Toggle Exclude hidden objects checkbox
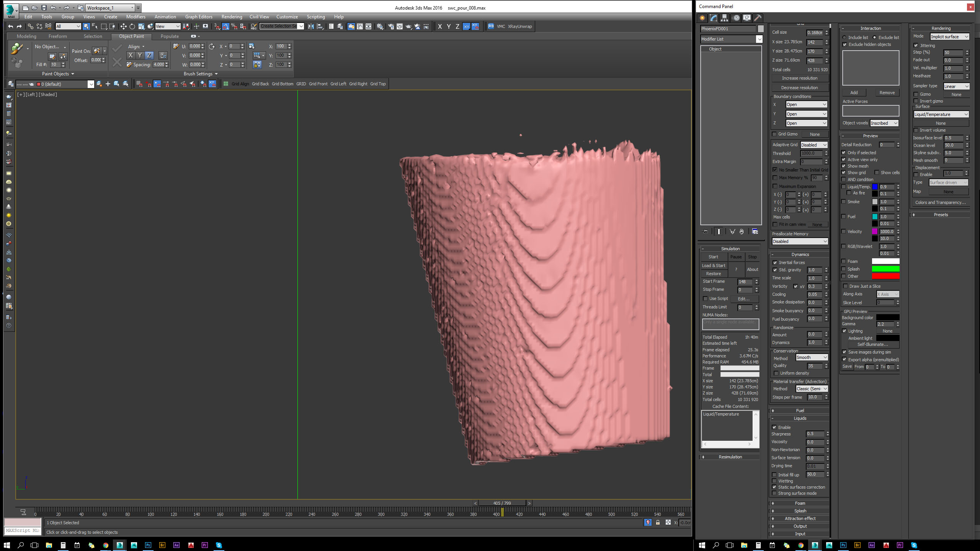980x551 pixels. (845, 45)
